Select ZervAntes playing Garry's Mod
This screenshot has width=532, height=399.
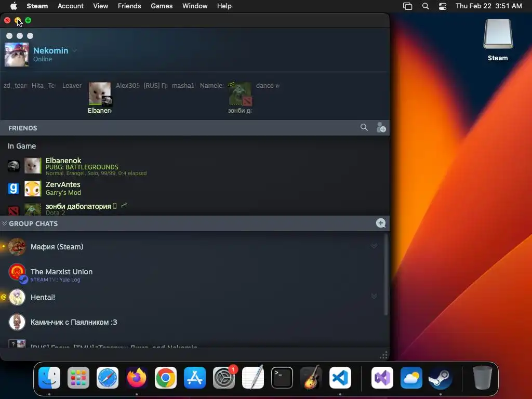click(195, 188)
